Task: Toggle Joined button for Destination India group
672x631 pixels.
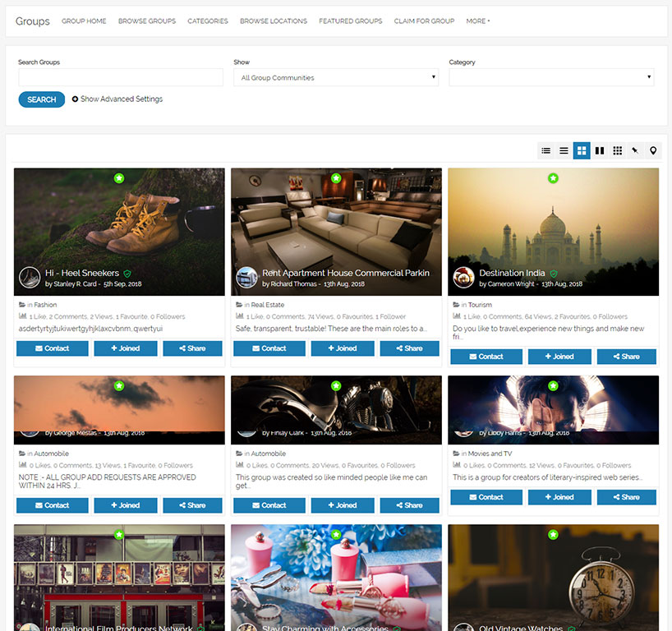Action: [558, 357]
